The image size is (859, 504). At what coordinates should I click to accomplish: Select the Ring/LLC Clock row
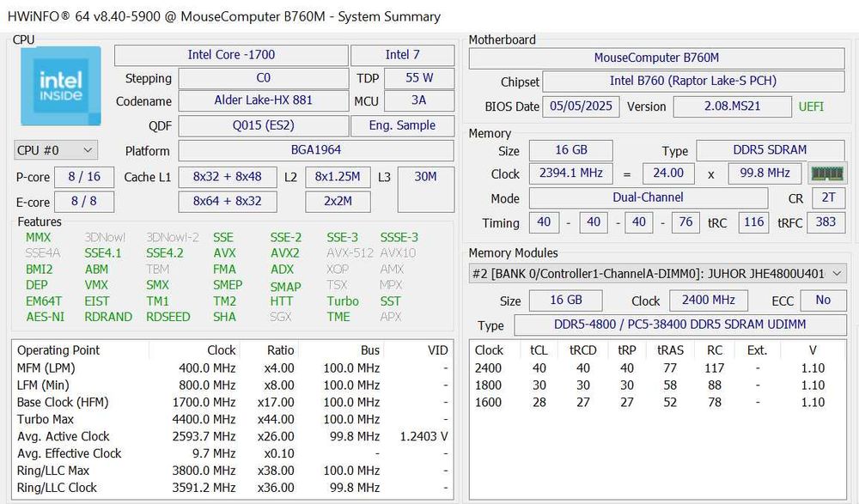(232, 488)
